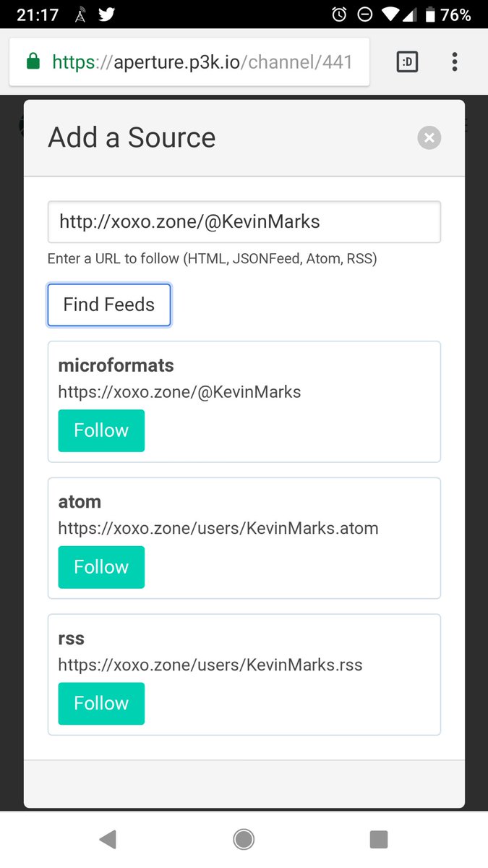Tap the Chrome address bar URL
488x868 pixels.
202,62
